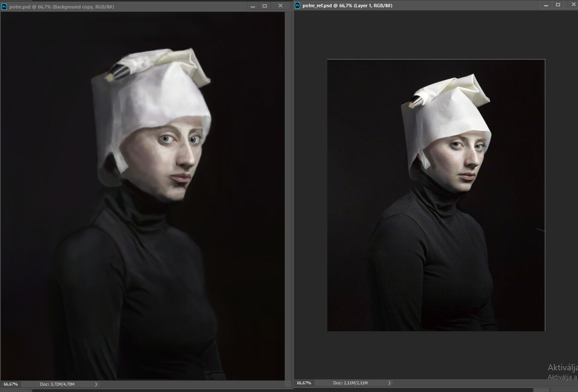Viewport: 578px width, 392px height.
Task: Minimize the potre.psd document window
Action: (253, 6)
